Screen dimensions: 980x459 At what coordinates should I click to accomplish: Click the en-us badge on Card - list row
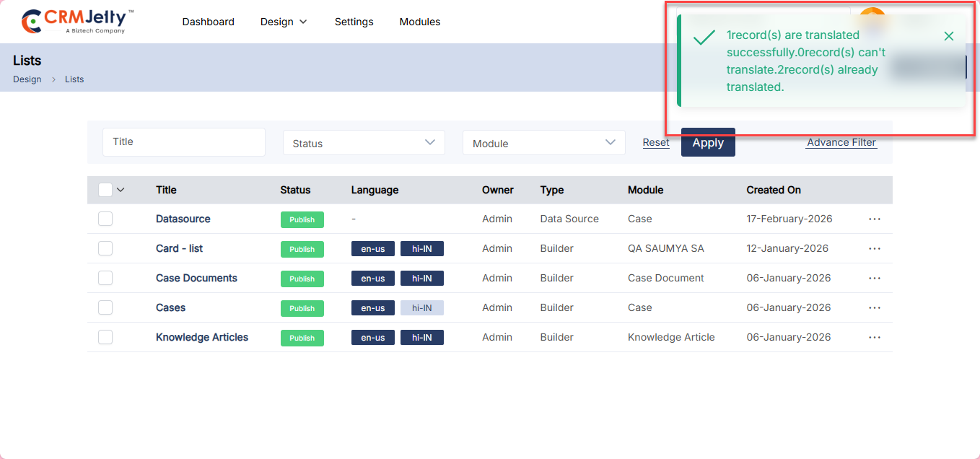coord(372,249)
